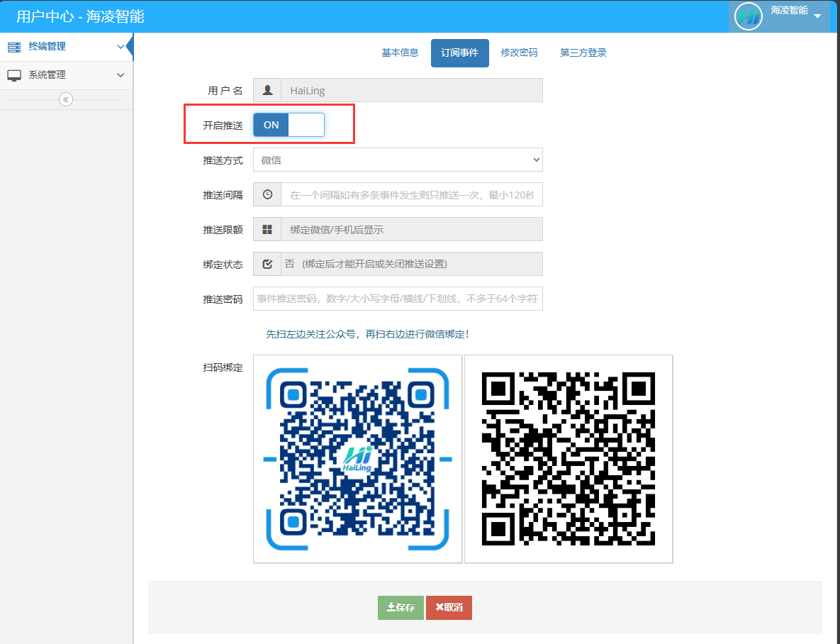Focus the 推送间隔 input field

(x=411, y=194)
